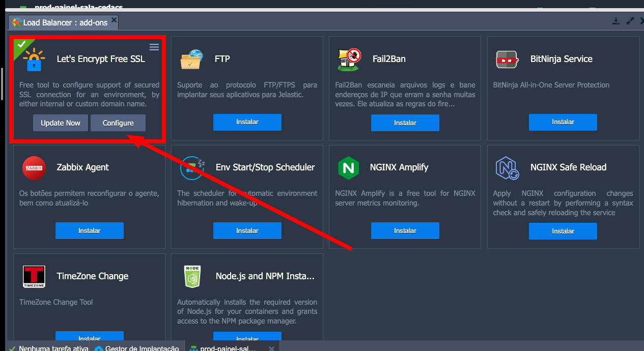Click the BitNinja Service icon

click(x=507, y=60)
